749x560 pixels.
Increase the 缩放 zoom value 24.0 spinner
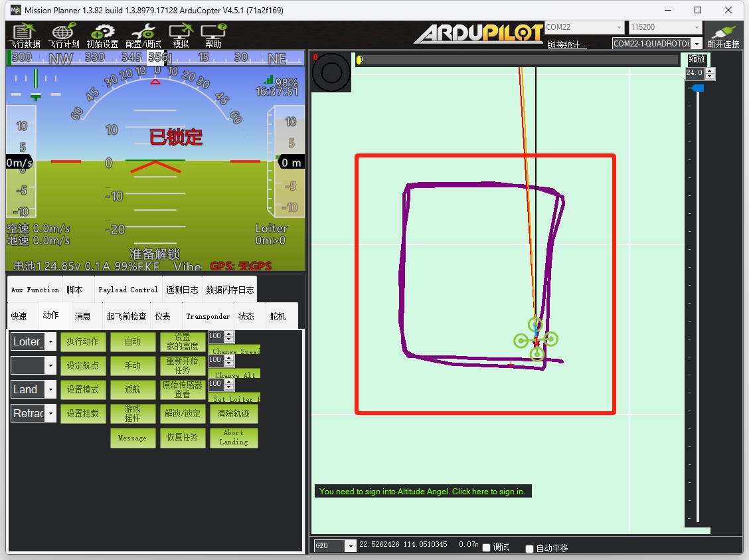pyautogui.click(x=710, y=70)
